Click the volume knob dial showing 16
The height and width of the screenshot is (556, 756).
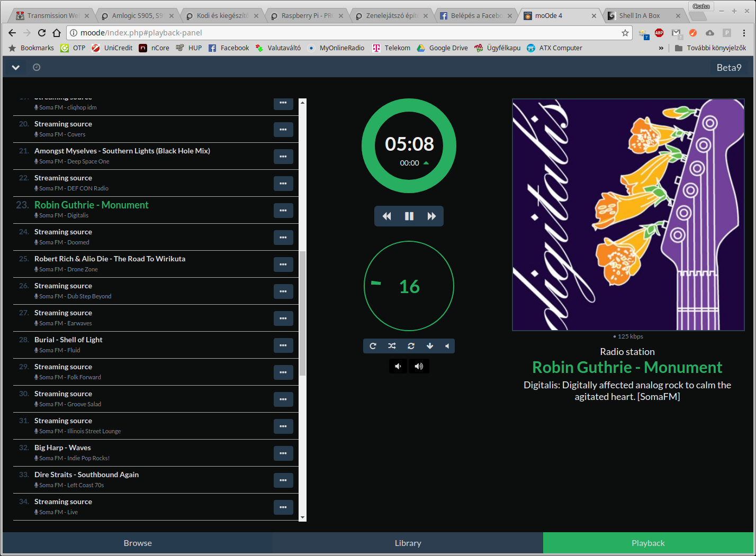(x=409, y=286)
